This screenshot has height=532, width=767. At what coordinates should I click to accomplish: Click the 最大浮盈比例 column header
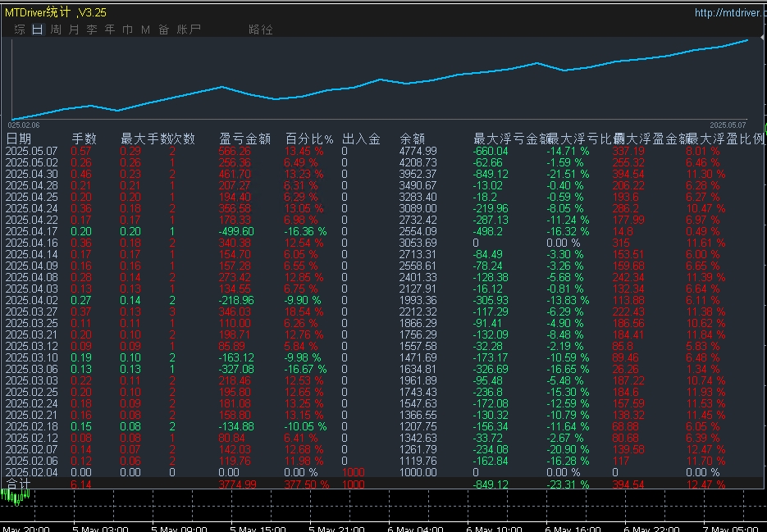726,139
